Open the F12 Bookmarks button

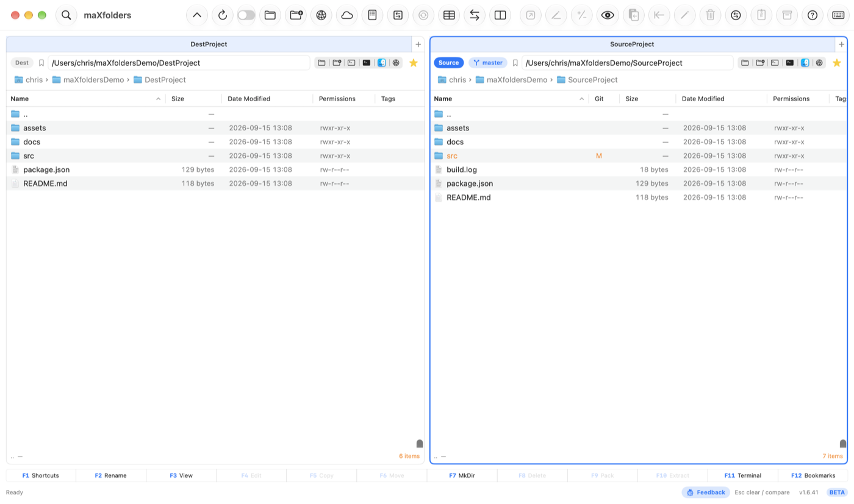[x=813, y=475]
